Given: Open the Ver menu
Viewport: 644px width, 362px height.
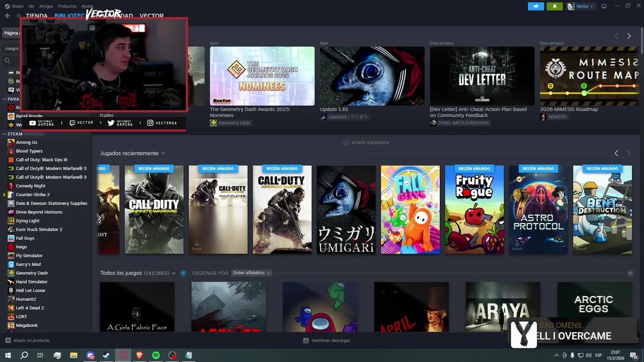Looking at the screenshot, I should tap(31, 6).
